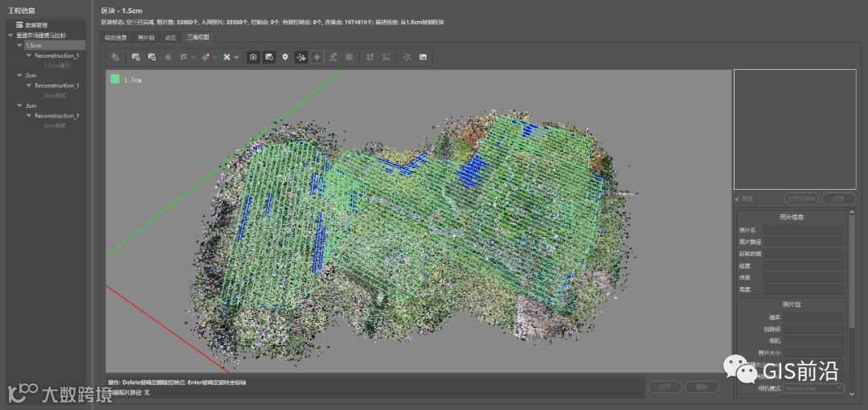Switch to the 照片组 tab

[x=145, y=37]
